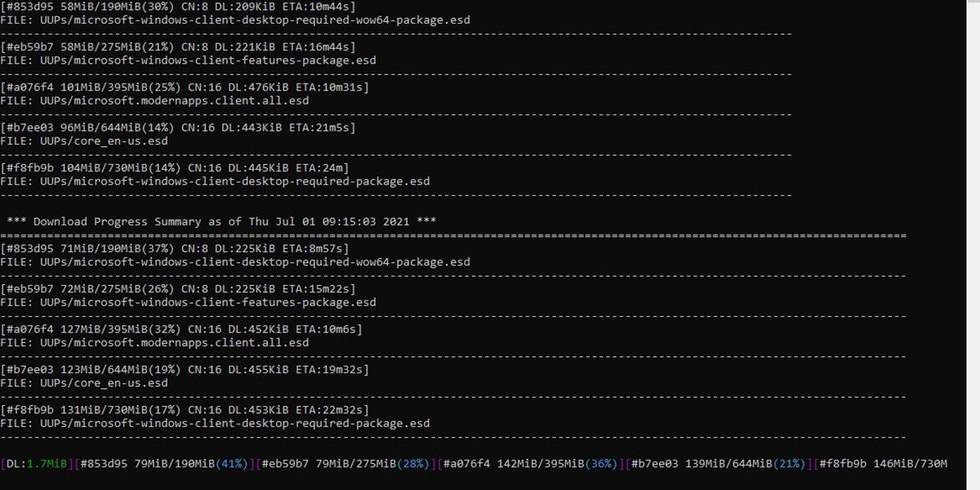Click the 79MiB/275MiB(28%) status bar segment
This screenshot has width=980, height=490.
346,464
